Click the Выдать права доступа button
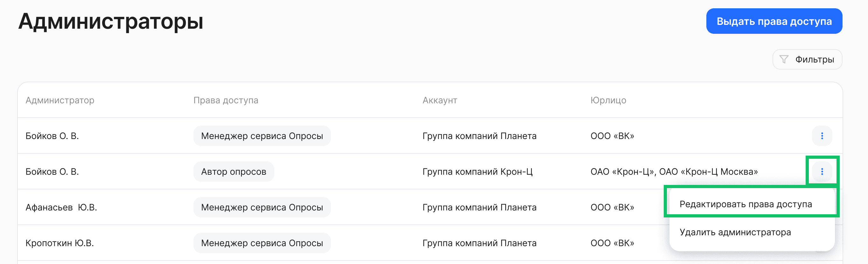Viewport: 868px width, 264px height. pos(774,21)
